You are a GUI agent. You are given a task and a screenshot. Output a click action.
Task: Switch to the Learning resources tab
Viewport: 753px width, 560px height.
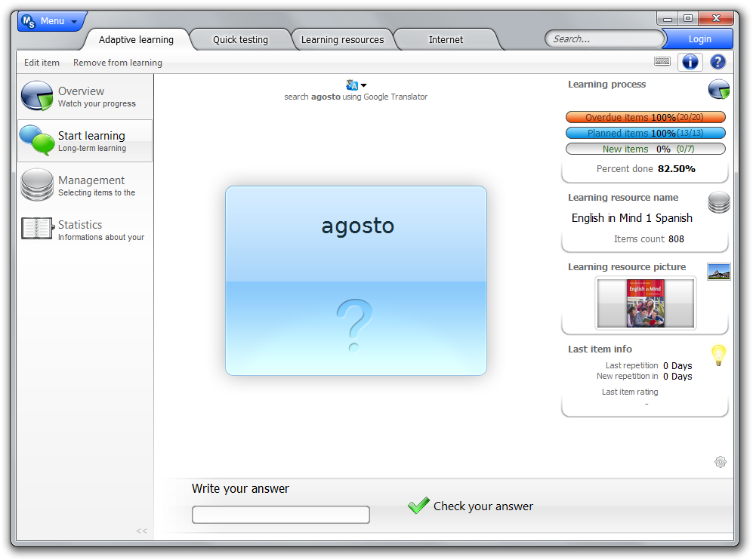342,40
